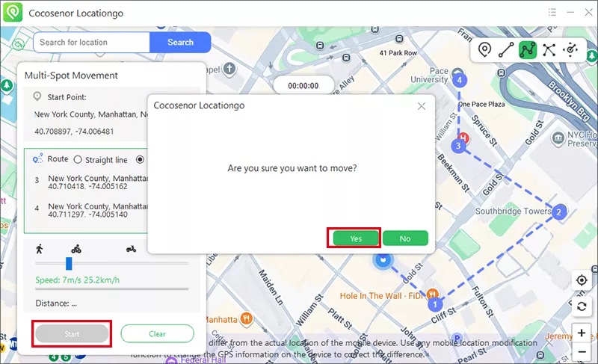Click the refresh map icon
Image resolution: width=598 pixels, height=364 pixels.
point(582,306)
